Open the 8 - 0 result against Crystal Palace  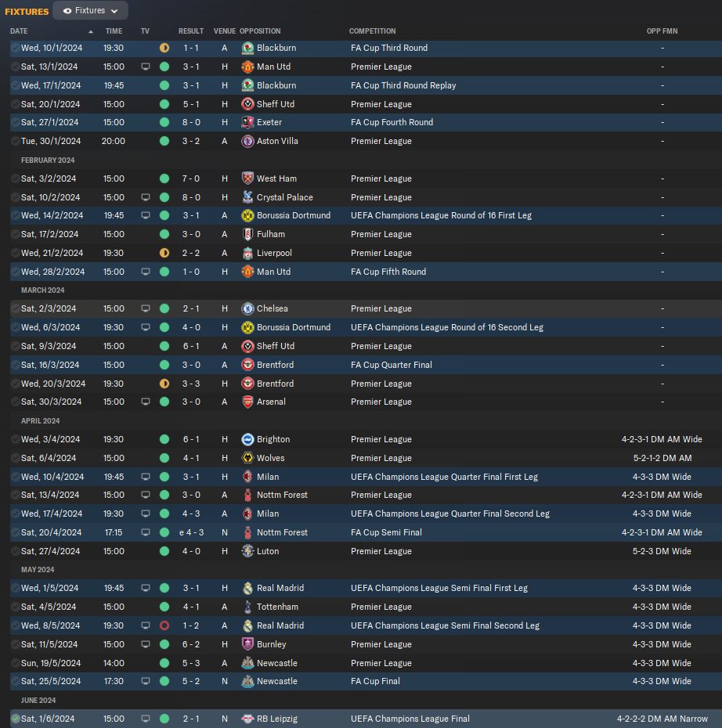tap(191, 197)
